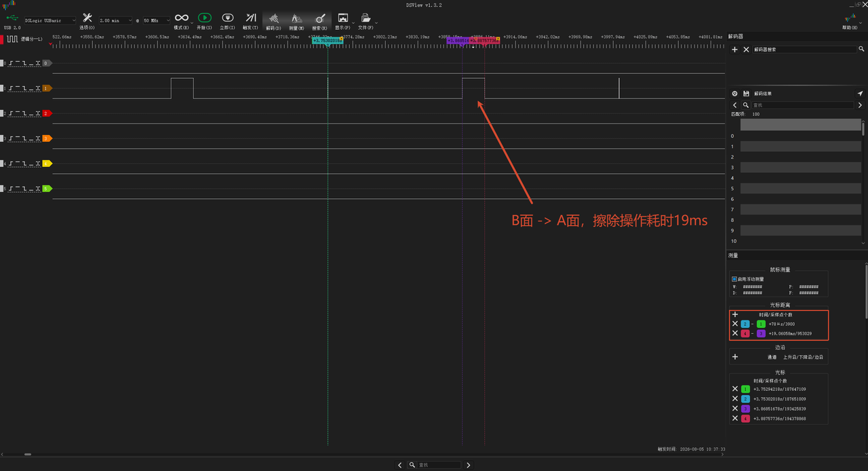
Task: Go to previous decode search match
Action: [735, 105]
